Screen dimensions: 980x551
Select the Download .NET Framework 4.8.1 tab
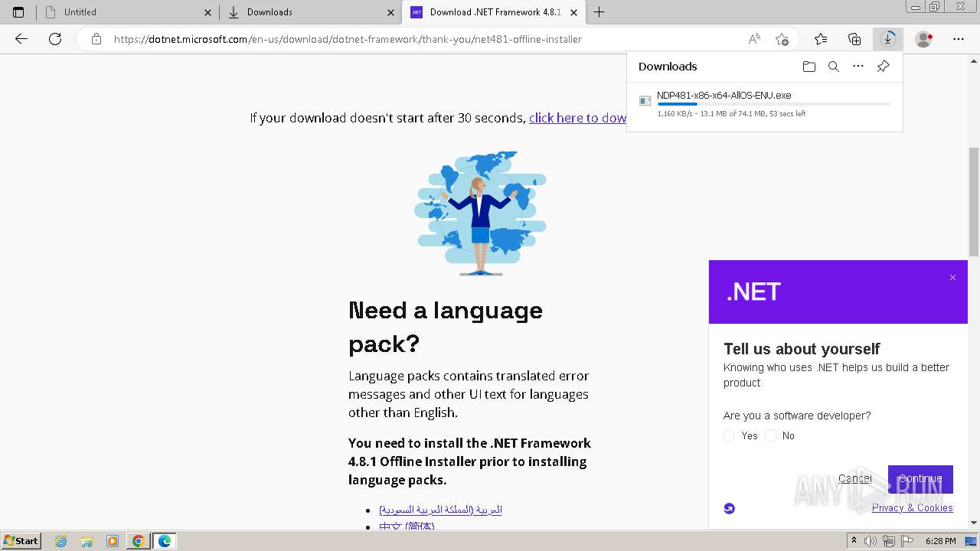[495, 12]
